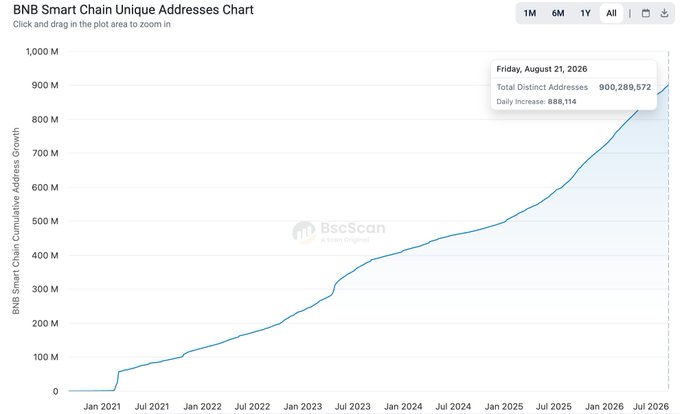Screen dimensions: 680x414
Task: Select the All time range
Action: click(x=611, y=13)
